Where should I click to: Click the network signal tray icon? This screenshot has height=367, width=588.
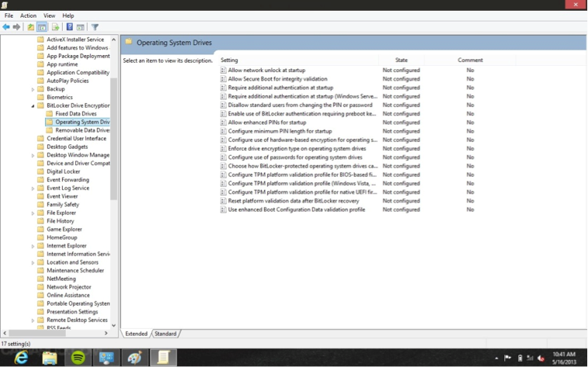(x=530, y=358)
